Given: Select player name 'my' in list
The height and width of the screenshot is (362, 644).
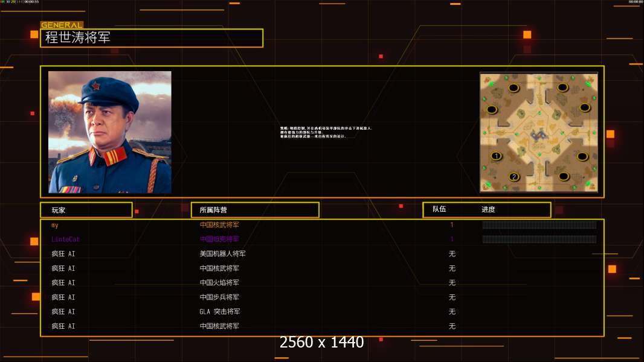Looking at the screenshot, I should 55,225.
